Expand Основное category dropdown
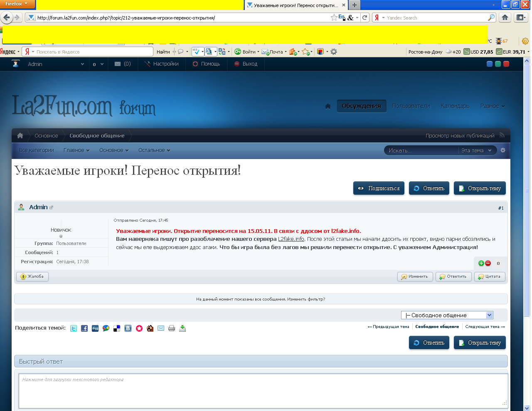 (114, 150)
